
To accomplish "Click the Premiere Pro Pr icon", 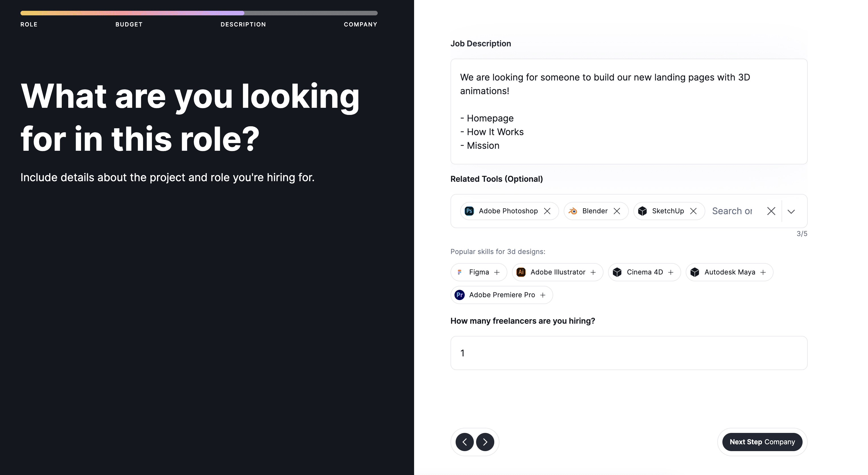I will 460,295.
